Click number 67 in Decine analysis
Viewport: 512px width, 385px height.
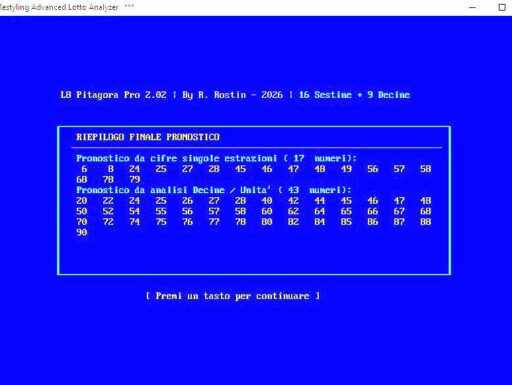399,211
